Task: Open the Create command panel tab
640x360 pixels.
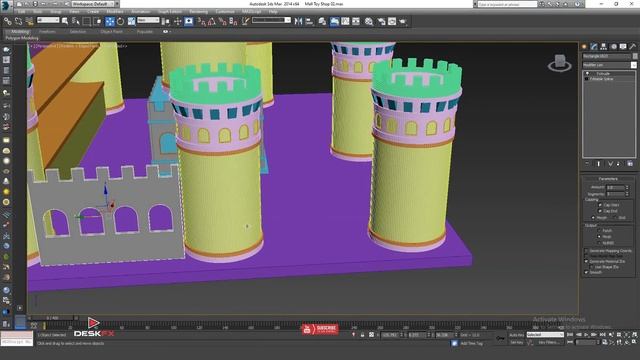Action: (584, 47)
